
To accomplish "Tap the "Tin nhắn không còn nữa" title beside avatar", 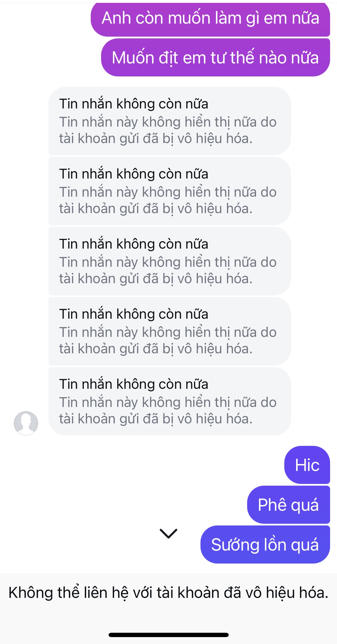I will pos(134,384).
